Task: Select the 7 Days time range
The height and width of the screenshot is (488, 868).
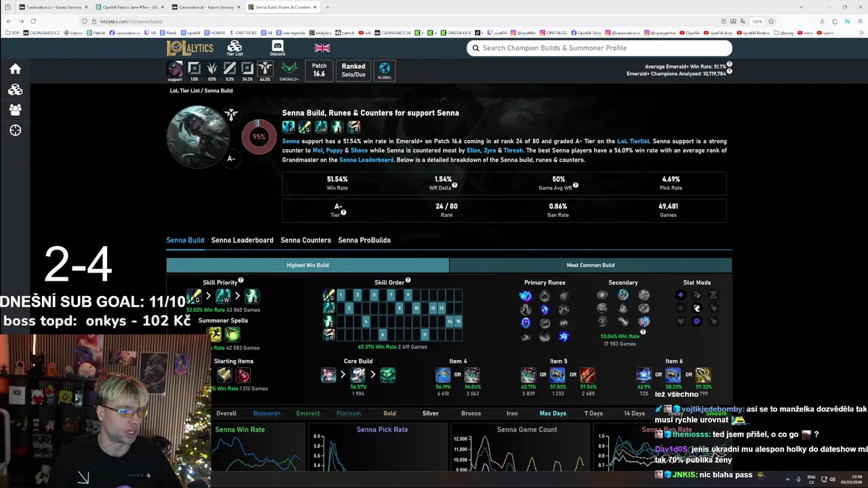Action: coord(593,413)
